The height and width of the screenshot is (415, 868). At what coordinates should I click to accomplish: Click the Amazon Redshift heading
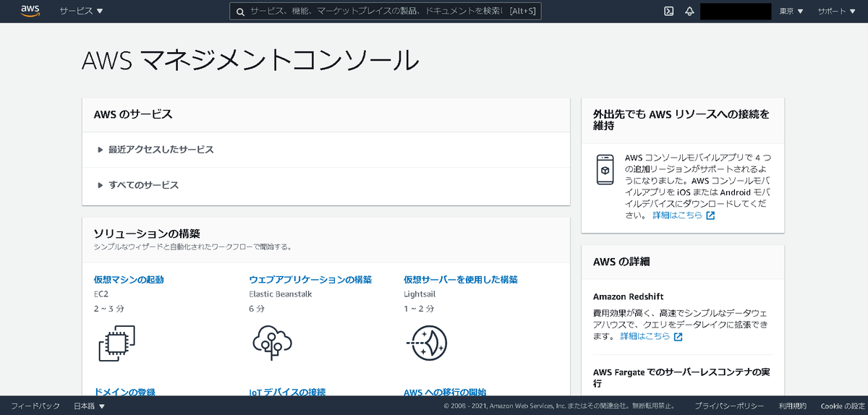click(x=628, y=297)
